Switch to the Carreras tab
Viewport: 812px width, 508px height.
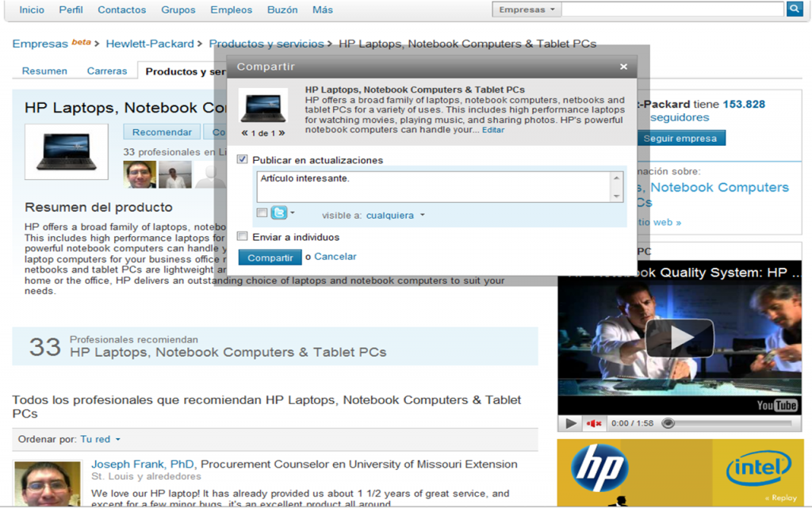[107, 71]
